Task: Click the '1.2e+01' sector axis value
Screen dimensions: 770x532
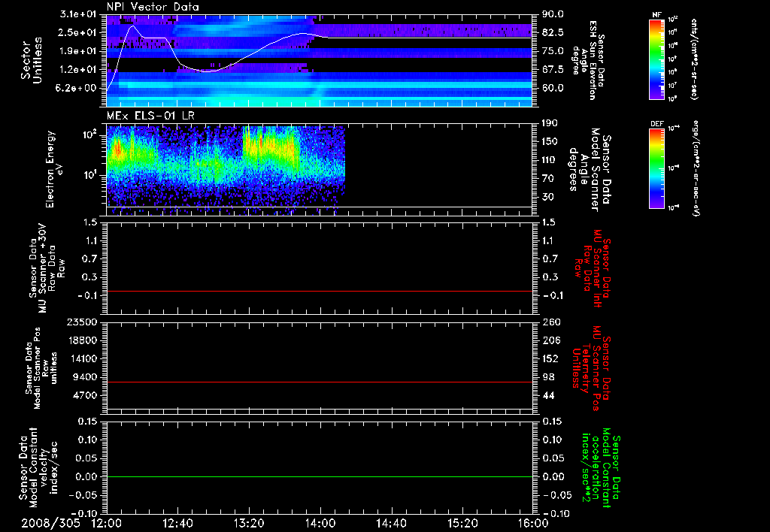Action: (x=77, y=69)
